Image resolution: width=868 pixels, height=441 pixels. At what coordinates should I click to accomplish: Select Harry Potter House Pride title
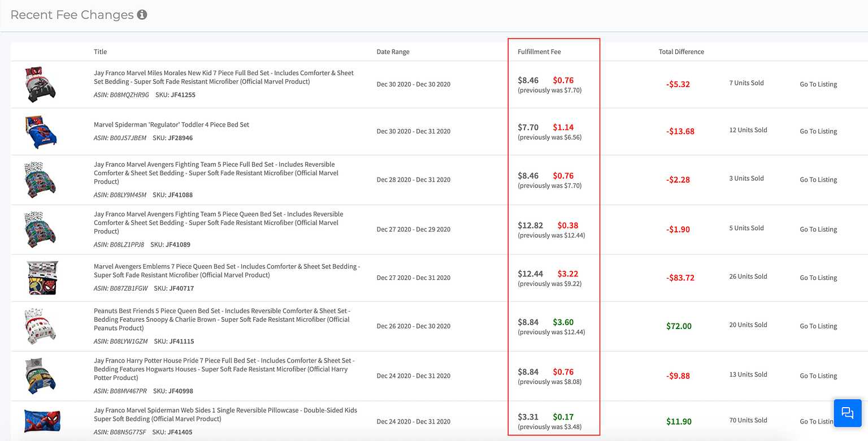click(x=224, y=369)
